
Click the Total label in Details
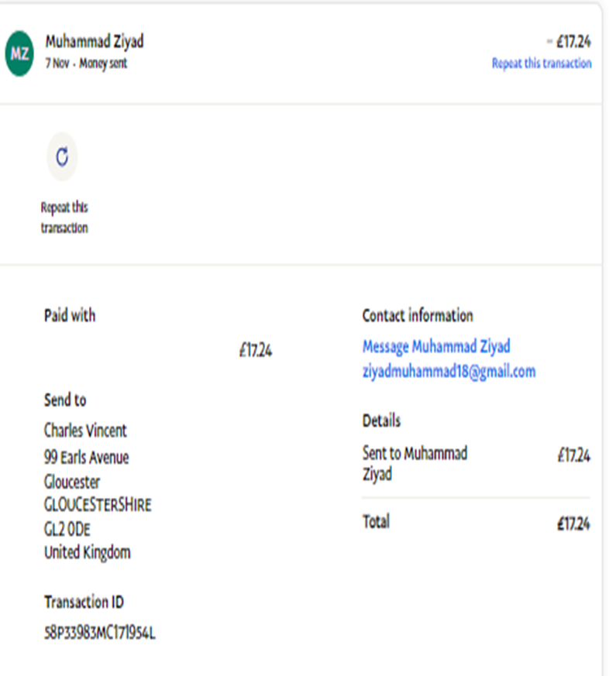pos(376,522)
